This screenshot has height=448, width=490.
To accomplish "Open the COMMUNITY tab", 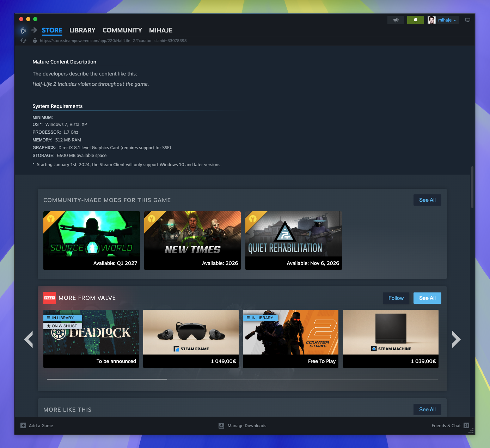I will [122, 30].
